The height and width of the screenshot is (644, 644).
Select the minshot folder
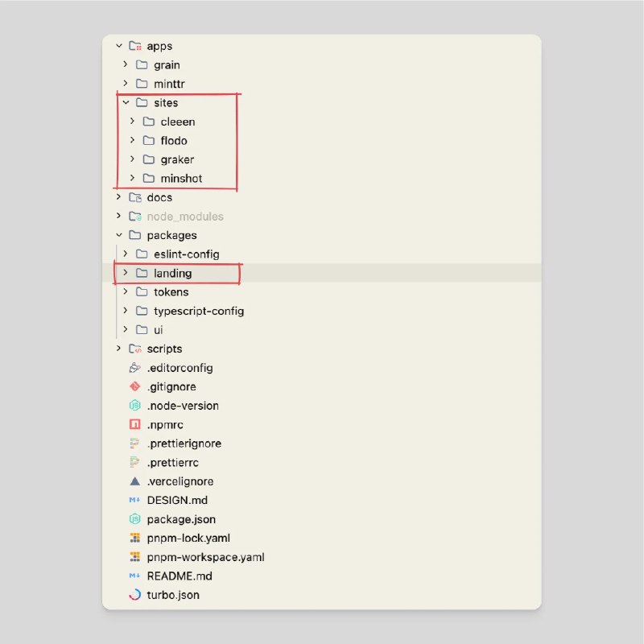pyautogui.click(x=181, y=178)
